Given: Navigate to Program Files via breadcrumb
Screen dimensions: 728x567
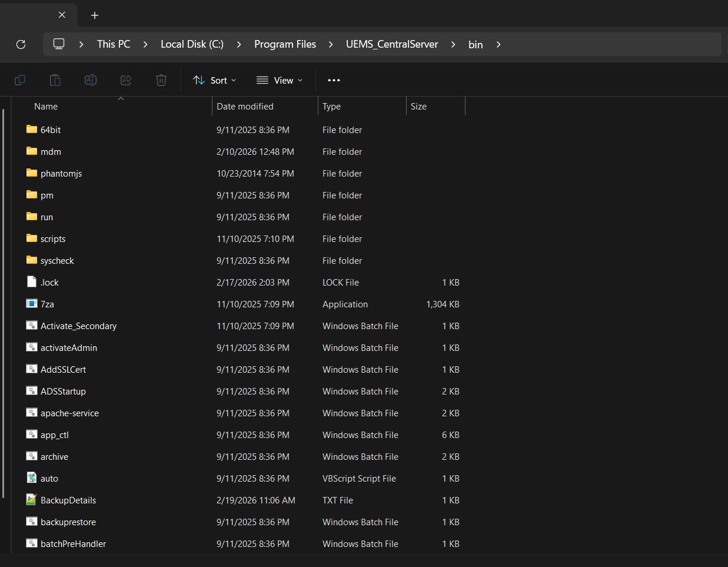Looking at the screenshot, I should pyautogui.click(x=285, y=44).
